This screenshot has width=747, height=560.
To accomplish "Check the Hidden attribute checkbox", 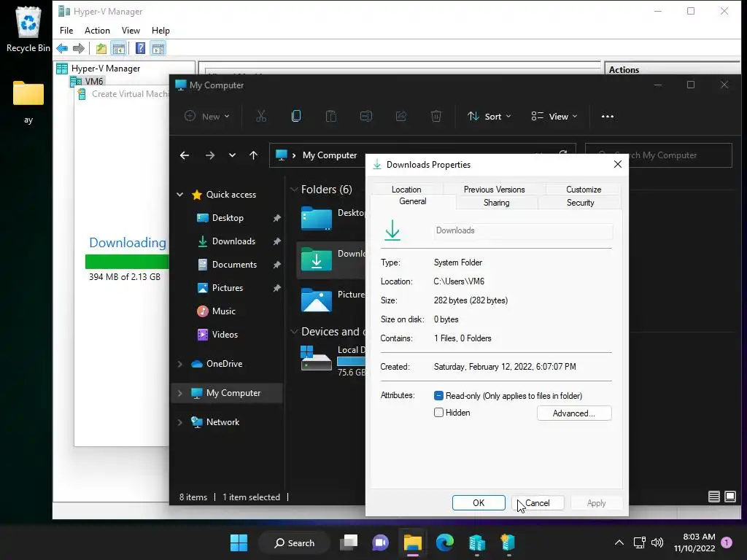I will (438, 413).
